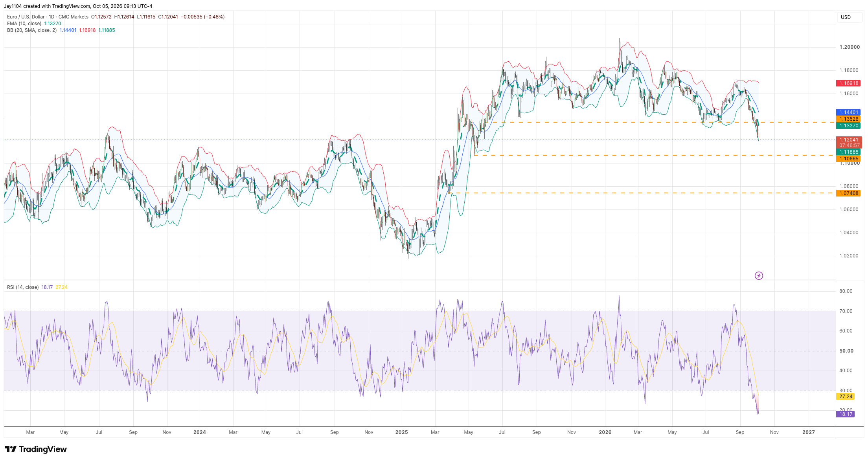Viewport: 868px width, 461px height.
Task: Click the BB upper value 1.16918 in legend
Action: tap(87, 30)
